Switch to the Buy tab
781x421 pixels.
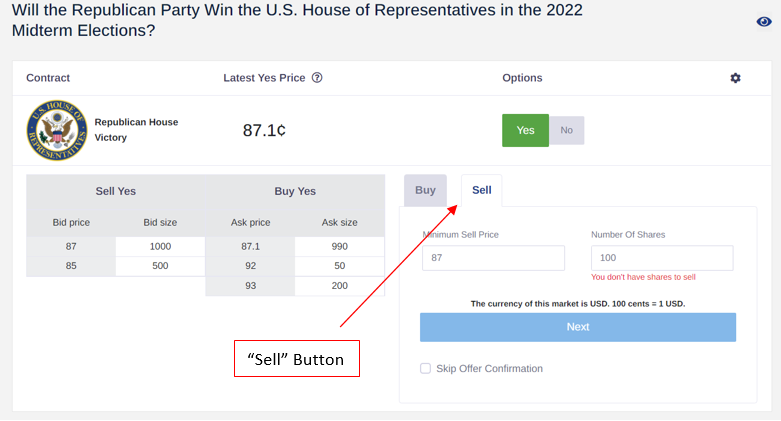click(425, 190)
